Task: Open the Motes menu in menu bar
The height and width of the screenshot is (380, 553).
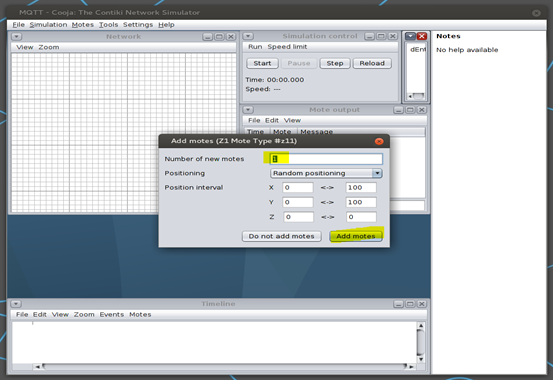Action: pyautogui.click(x=83, y=25)
